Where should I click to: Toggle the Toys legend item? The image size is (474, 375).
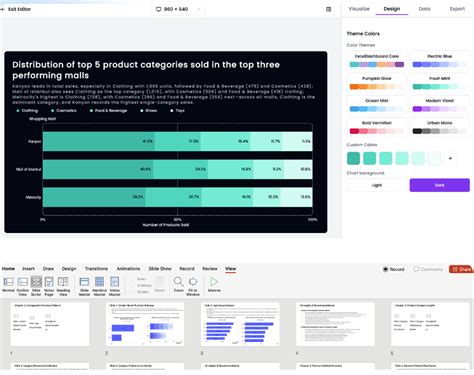177,111
